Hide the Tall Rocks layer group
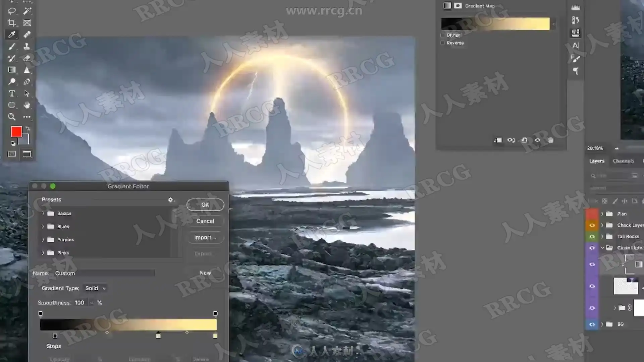This screenshot has height=362, width=644. 592,237
